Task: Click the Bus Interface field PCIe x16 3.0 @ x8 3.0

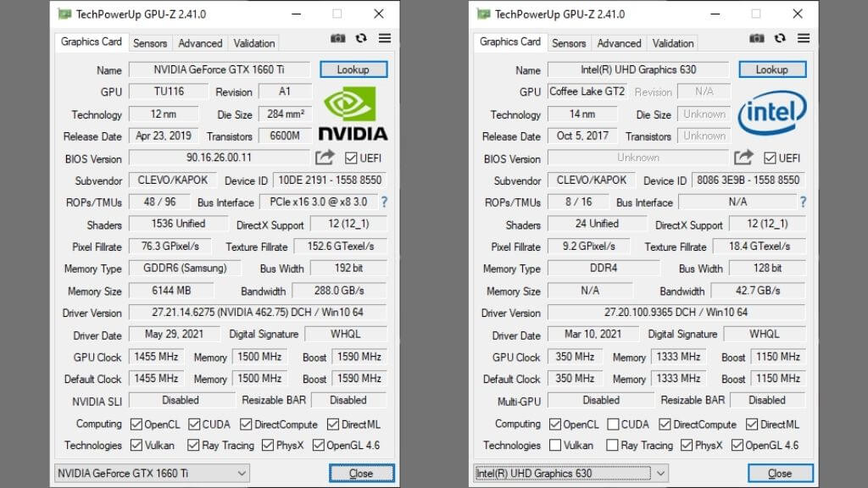Action: [x=319, y=202]
